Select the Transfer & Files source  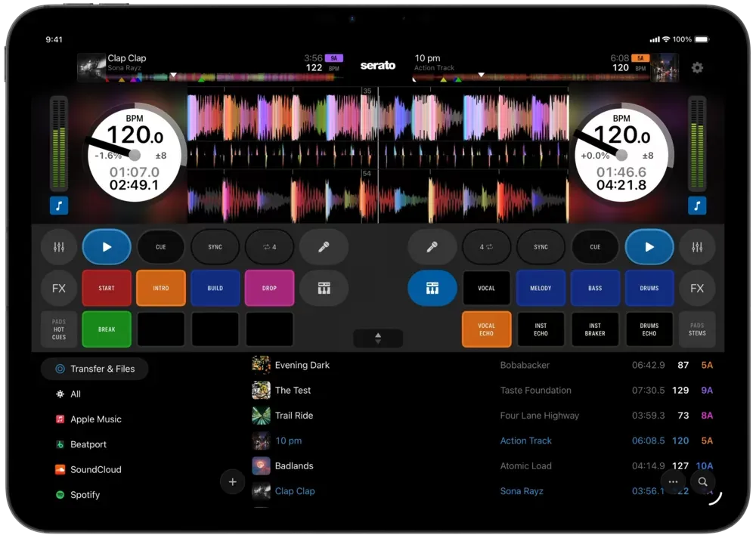click(x=95, y=369)
